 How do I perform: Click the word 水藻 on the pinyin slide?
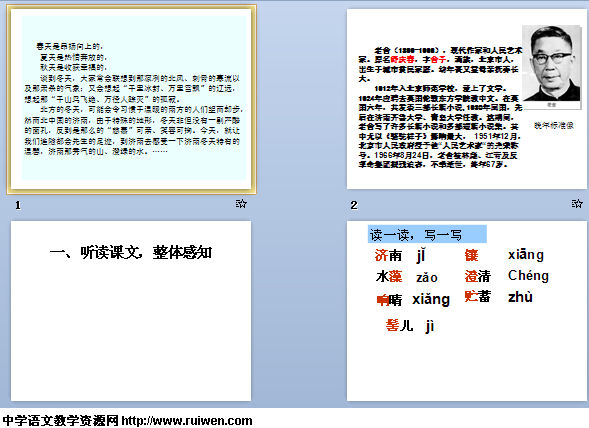389,277
